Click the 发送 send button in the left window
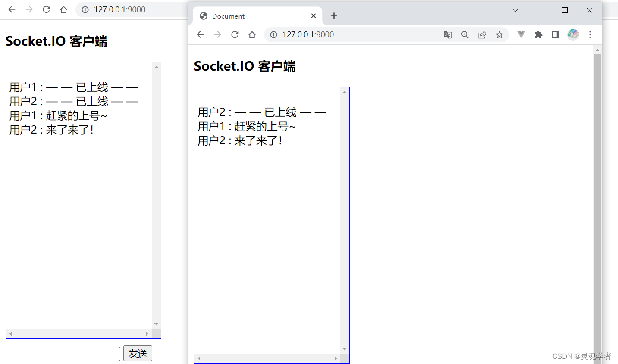Viewport: 618px width, 364px height. [x=138, y=353]
